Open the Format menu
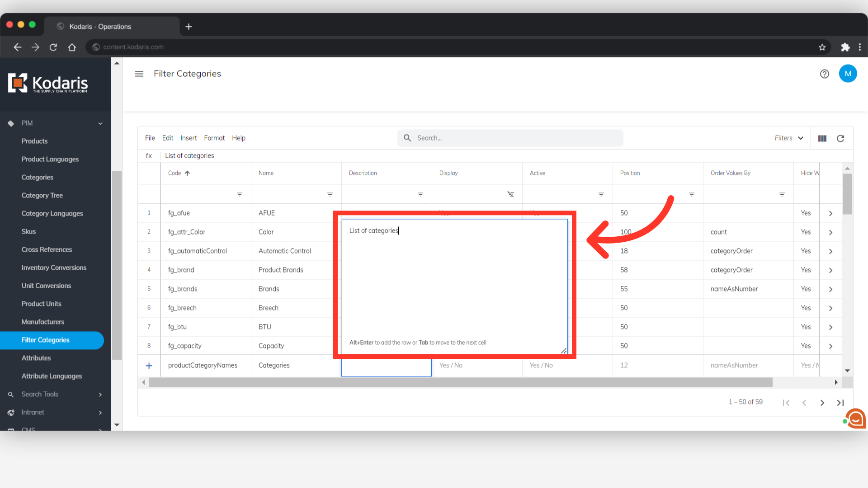Screen dimensions: 868x488 [x=214, y=138]
